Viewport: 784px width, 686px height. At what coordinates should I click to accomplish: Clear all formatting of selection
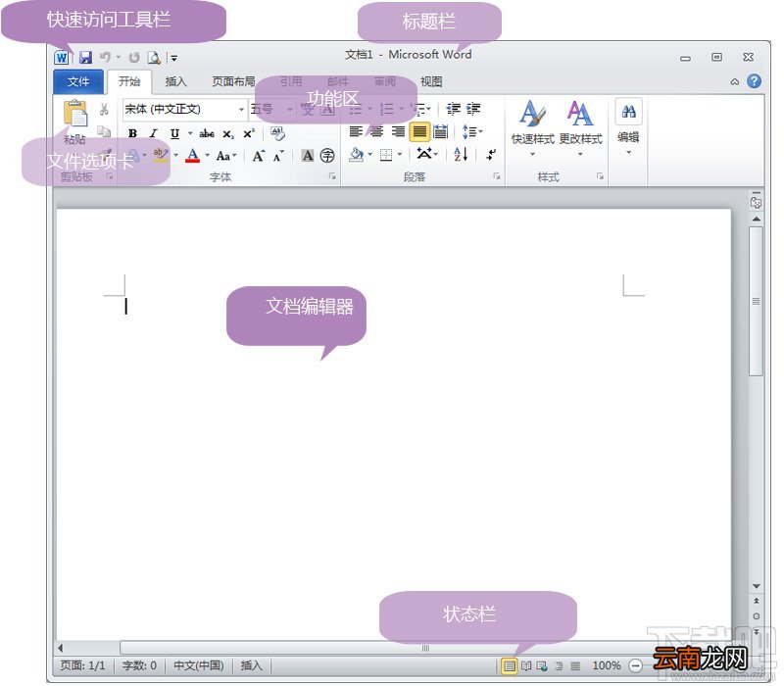(x=277, y=133)
